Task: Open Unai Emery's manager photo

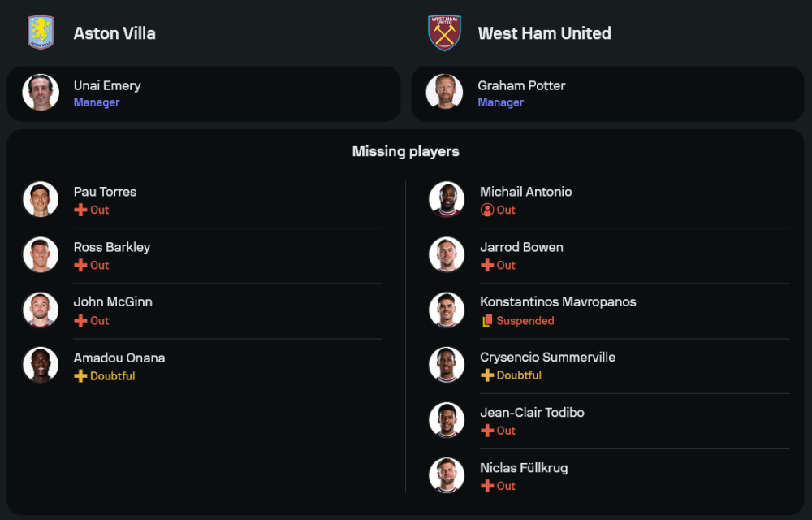Action: (41, 93)
